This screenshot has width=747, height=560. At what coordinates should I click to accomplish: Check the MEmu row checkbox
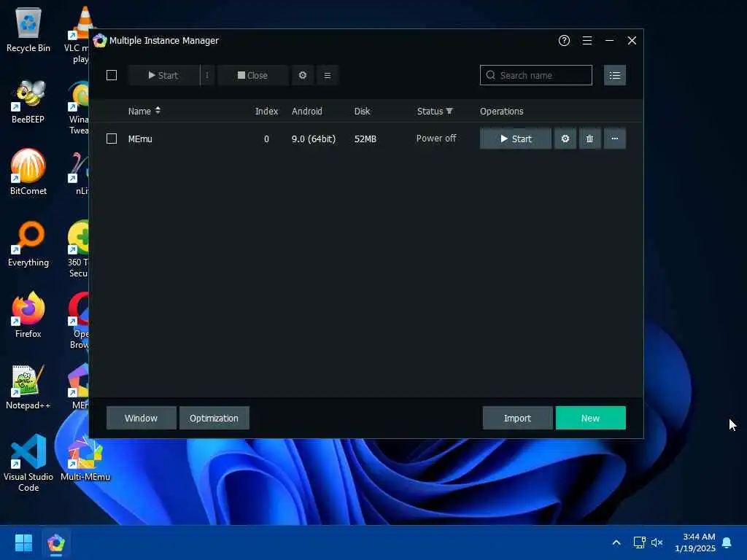tap(112, 139)
